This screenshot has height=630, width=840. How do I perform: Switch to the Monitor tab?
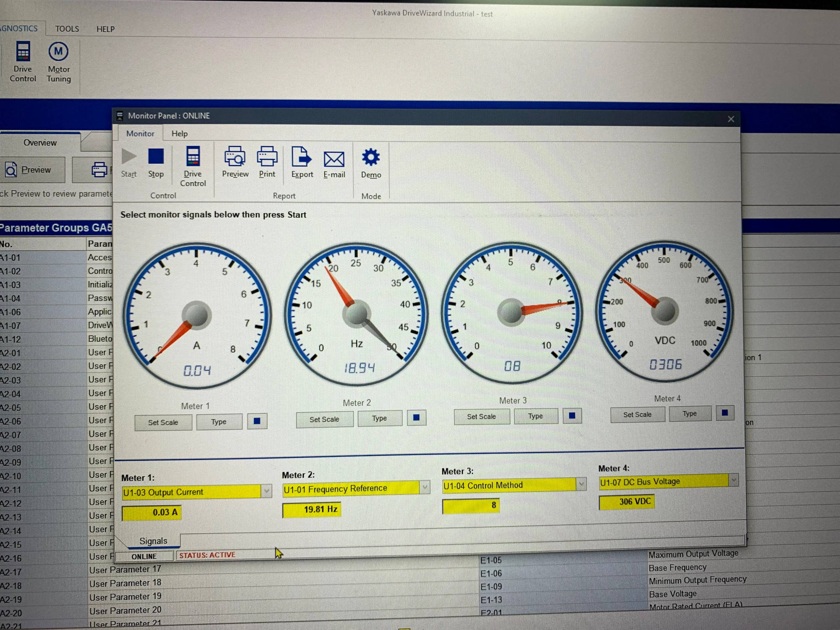pyautogui.click(x=140, y=134)
